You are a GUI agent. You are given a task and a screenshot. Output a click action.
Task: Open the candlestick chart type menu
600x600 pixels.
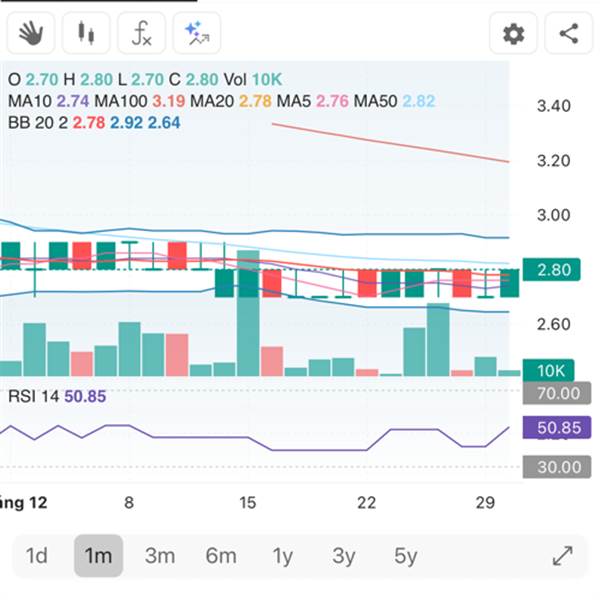pos(86,34)
